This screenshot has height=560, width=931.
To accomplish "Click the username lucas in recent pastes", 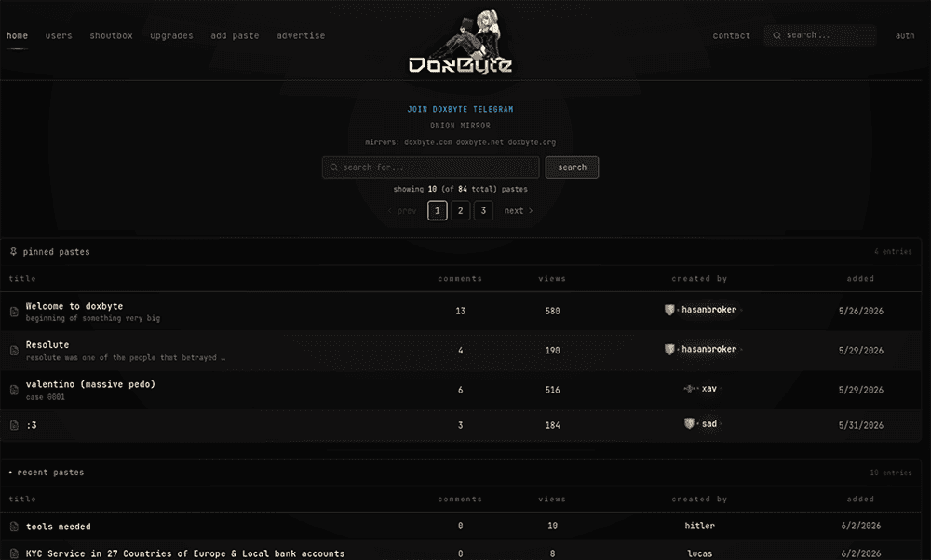I will click(x=700, y=553).
